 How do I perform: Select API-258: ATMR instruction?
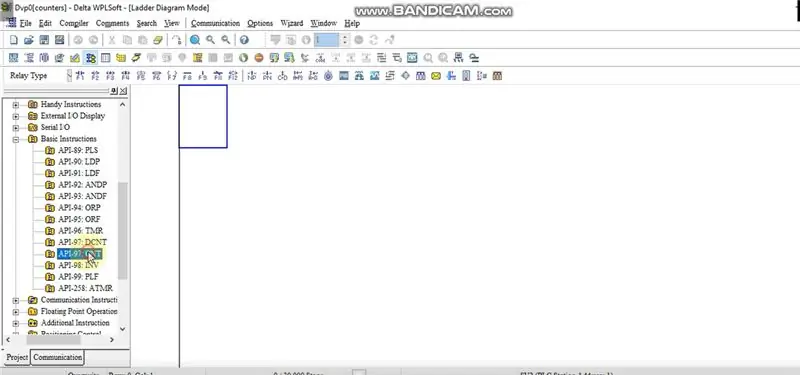click(x=85, y=288)
